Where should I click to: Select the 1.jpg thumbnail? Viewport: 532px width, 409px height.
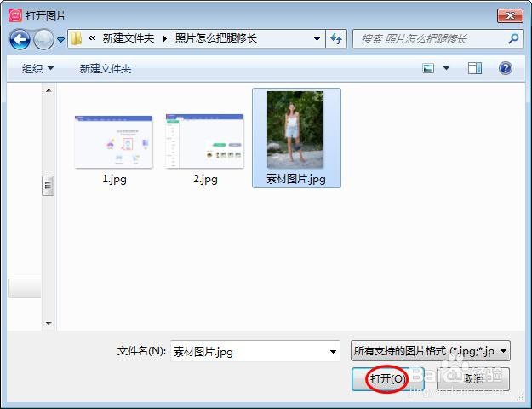(x=114, y=141)
